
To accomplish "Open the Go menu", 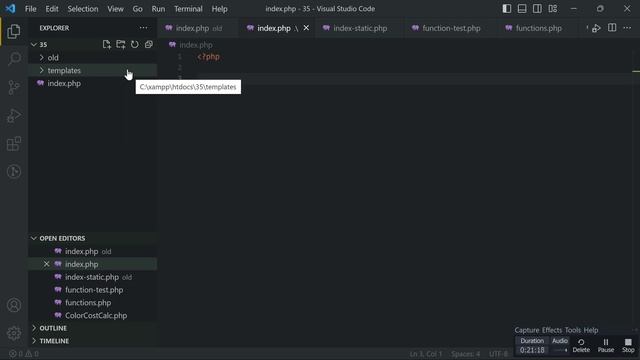I will [x=138, y=9].
